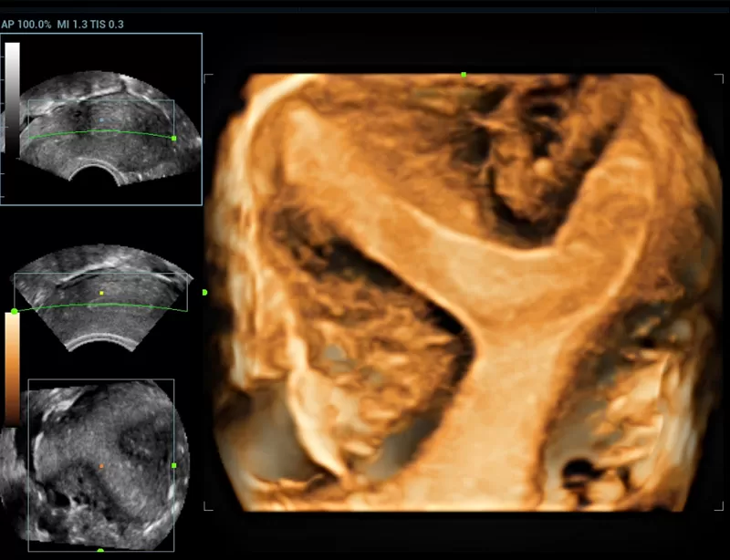
Task: Click green square handle on bottom plane's right edge
Action: (173, 465)
